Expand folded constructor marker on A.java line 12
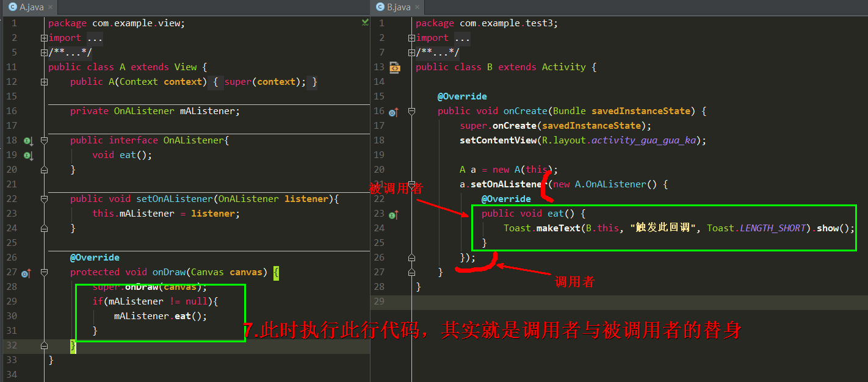 (x=44, y=82)
